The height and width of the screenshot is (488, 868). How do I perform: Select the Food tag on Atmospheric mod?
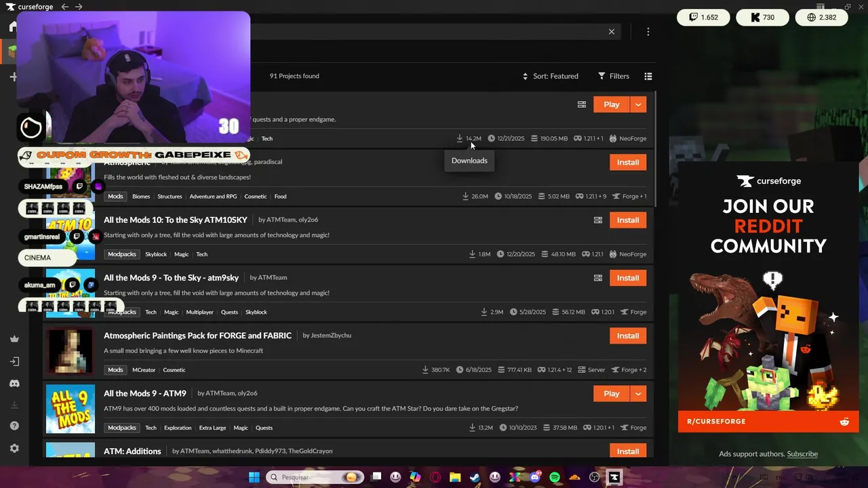(x=280, y=197)
